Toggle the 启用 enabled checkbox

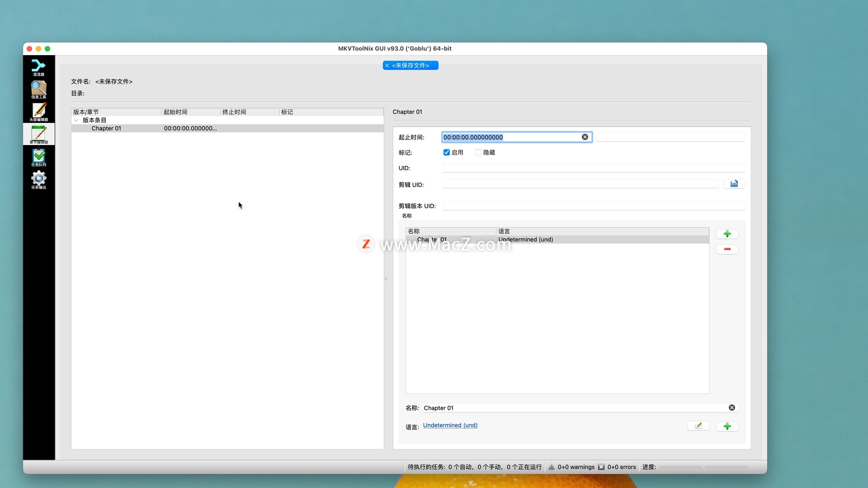click(446, 152)
